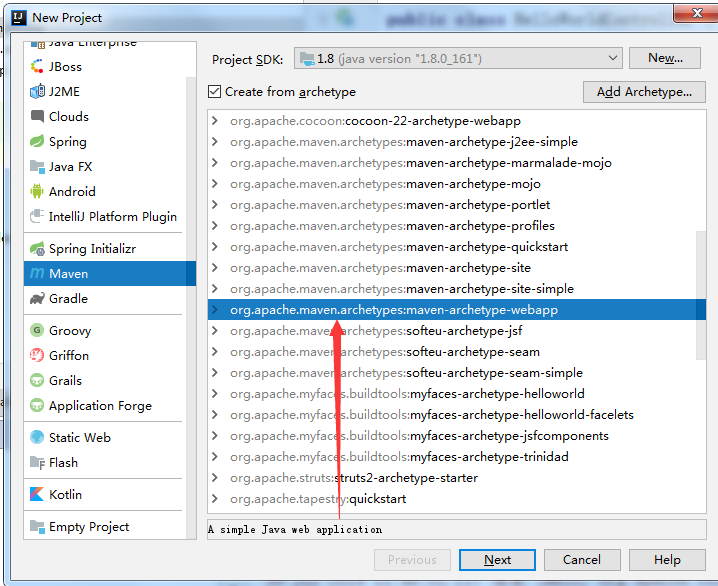Expand the cocoon-22-archetype-webapp node
The height and width of the screenshot is (586, 718).
click(215, 121)
